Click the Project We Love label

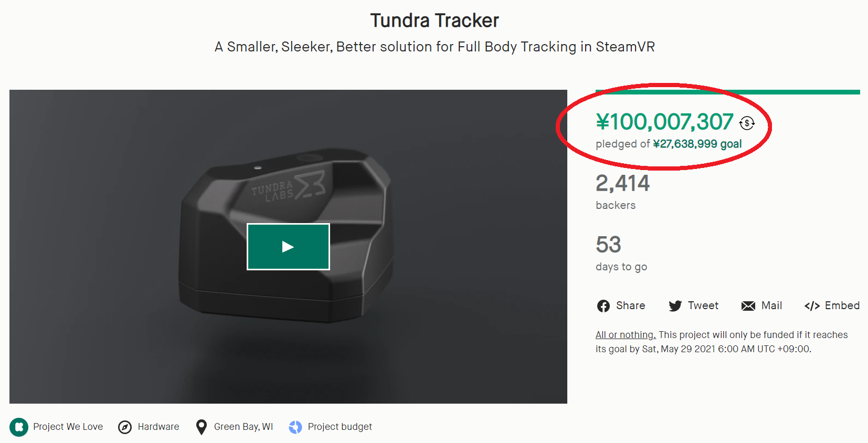pyautogui.click(x=67, y=427)
